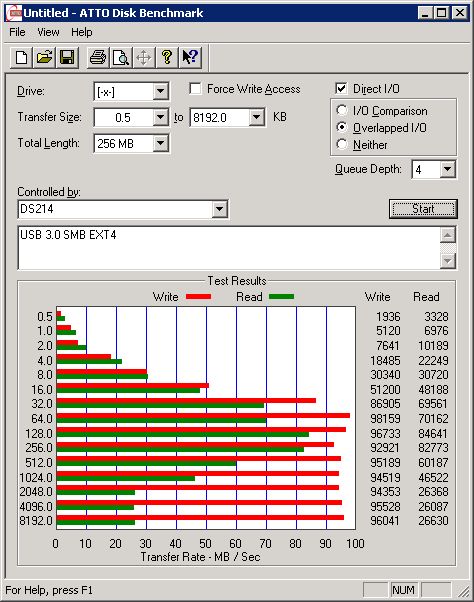Uncheck the Direct I/O checkbox
The height and width of the screenshot is (602, 474).
point(341,89)
